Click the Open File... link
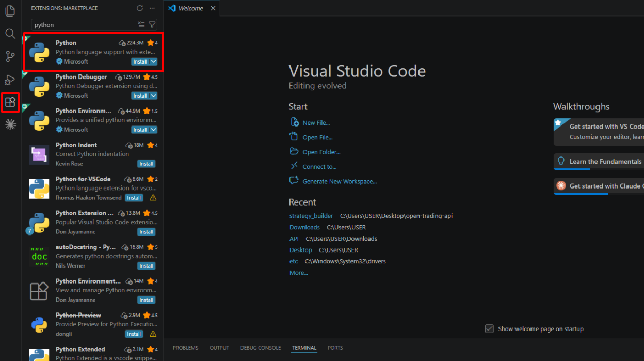644x361 pixels. pos(318,137)
